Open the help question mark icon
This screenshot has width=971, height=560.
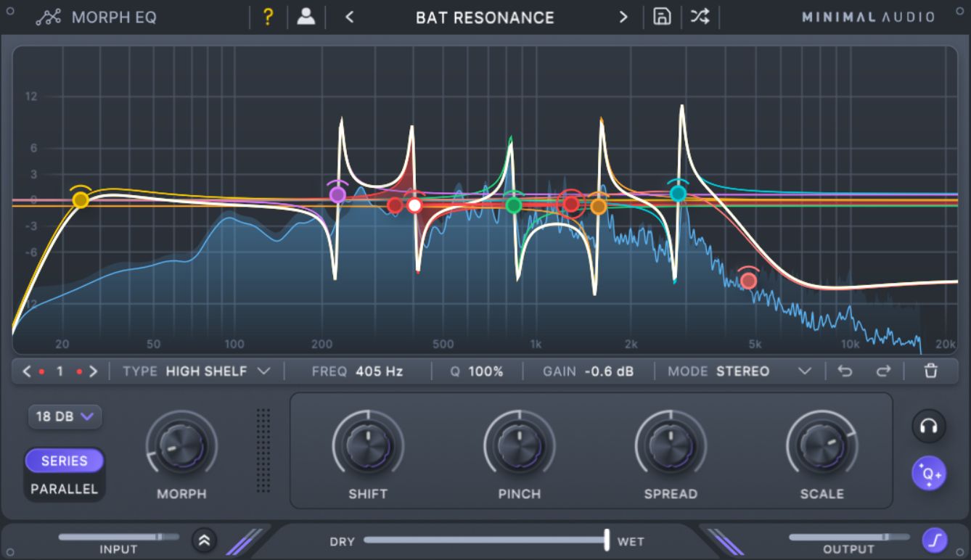click(x=268, y=17)
